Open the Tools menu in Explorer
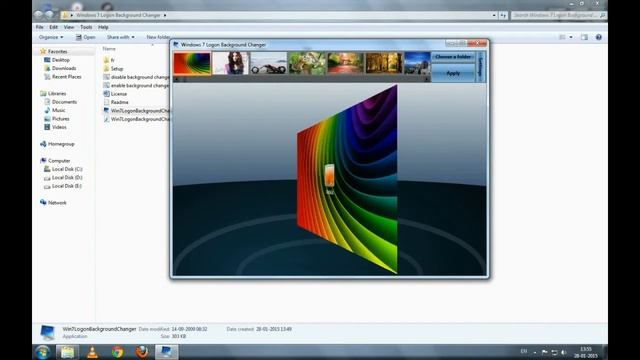Viewport: 640px width, 360px height. (x=86, y=27)
